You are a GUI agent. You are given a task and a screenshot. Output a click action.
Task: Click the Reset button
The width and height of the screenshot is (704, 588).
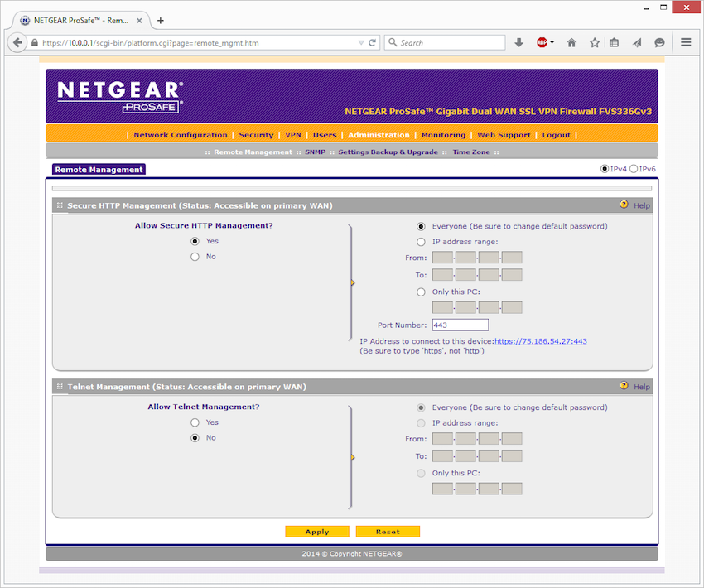coord(388,532)
